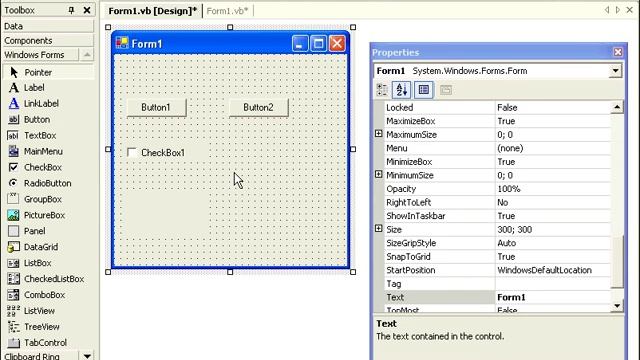The image size is (640, 360).
Task: Select the RightToLeft property value No
Action: pyautogui.click(x=553, y=202)
